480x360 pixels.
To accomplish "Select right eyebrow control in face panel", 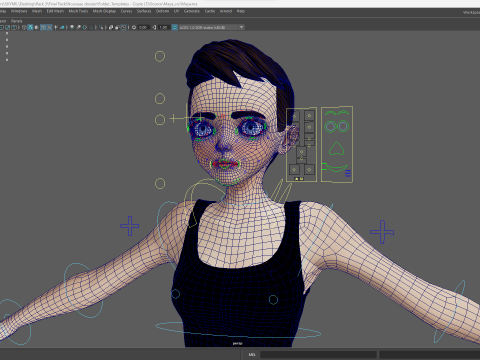I will pyautogui.click(x=344, y=113).
